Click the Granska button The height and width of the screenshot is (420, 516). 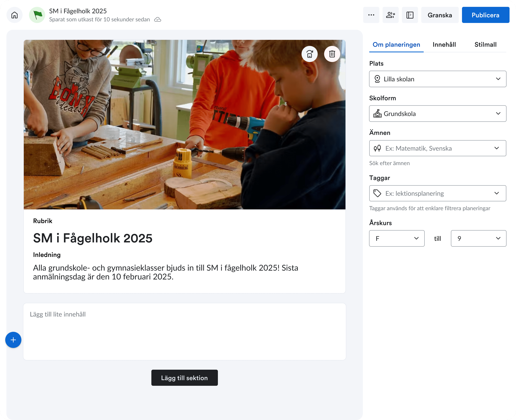click(x=440, y=15)
